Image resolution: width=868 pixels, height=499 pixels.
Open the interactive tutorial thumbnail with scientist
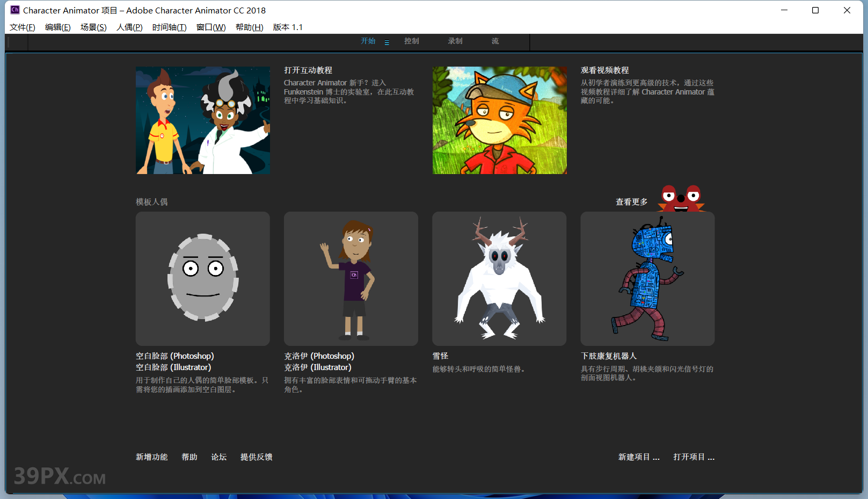(203, 120)
